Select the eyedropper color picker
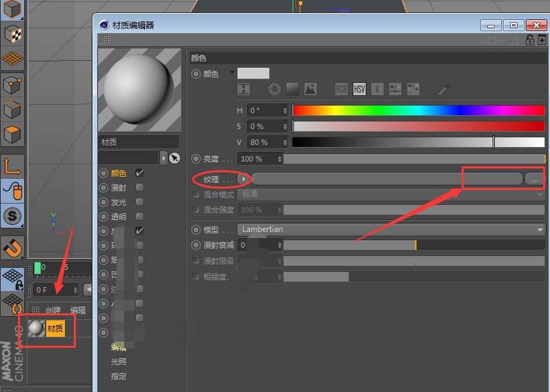 (444, 89)
